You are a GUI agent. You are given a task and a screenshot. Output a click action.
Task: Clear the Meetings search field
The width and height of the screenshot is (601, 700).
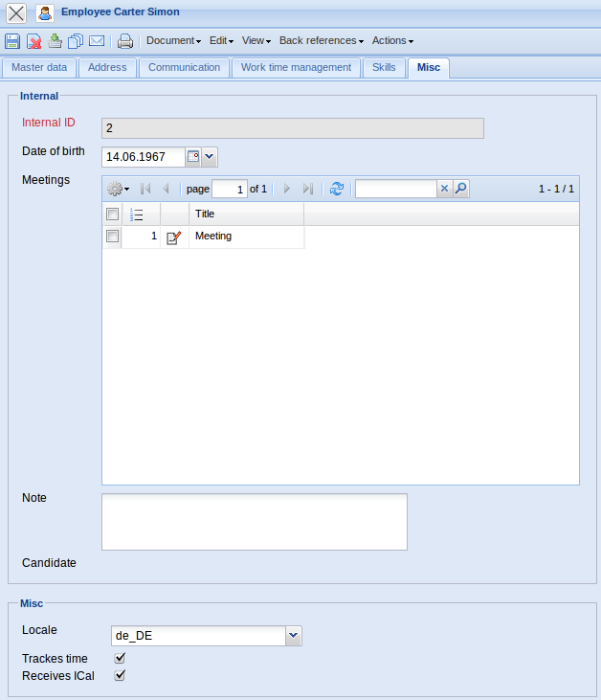444,190
